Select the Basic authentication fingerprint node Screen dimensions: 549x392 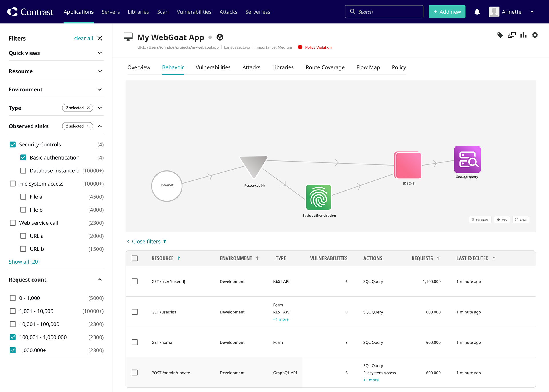click(x=318, y=197)
